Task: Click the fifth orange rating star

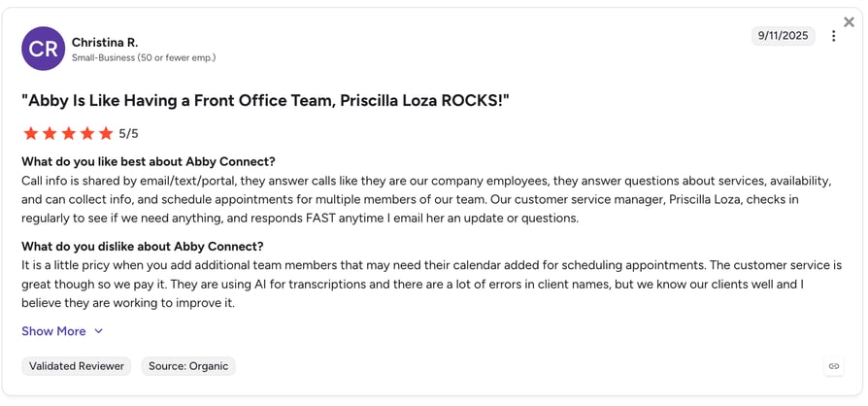Action: click(106, 133)
